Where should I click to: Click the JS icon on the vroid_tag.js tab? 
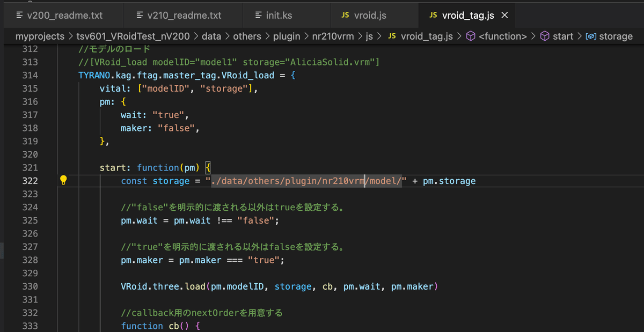point(433,16)
